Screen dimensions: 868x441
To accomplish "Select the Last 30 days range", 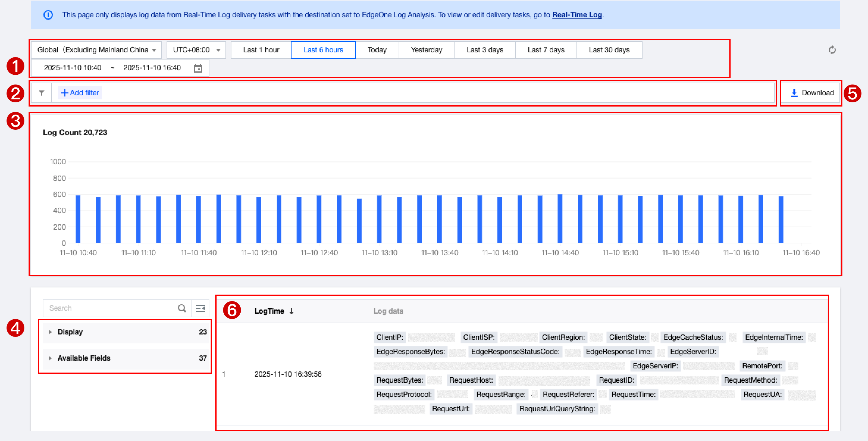I will 609,50.
